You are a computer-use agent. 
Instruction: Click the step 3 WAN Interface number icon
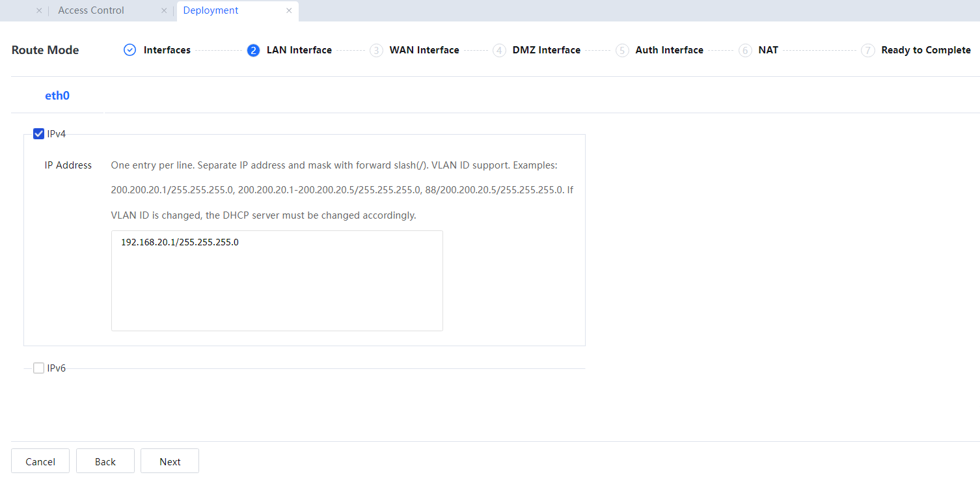click(376, 50)
